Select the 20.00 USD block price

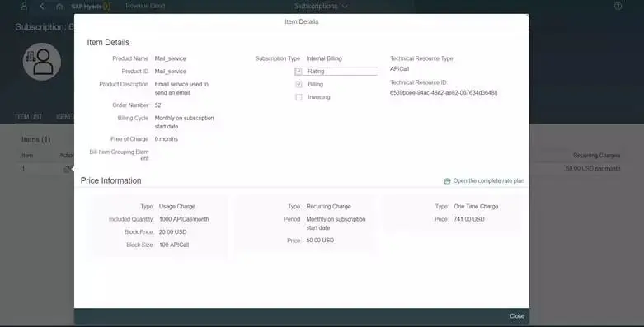tap(173, 232)
